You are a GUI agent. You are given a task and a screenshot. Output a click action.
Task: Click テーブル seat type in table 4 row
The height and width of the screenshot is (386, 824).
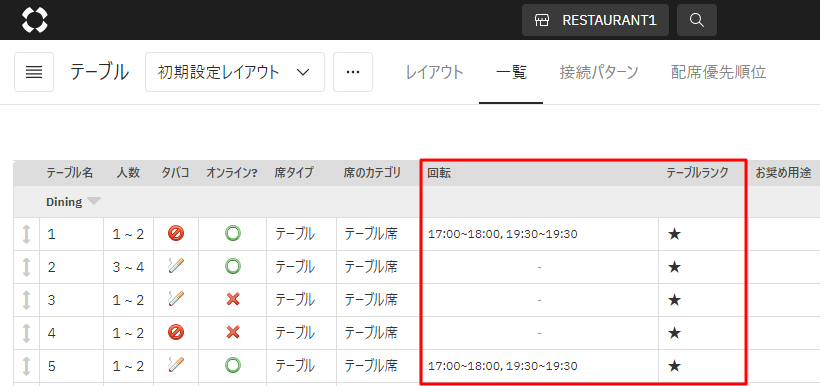tap(295, 333)
